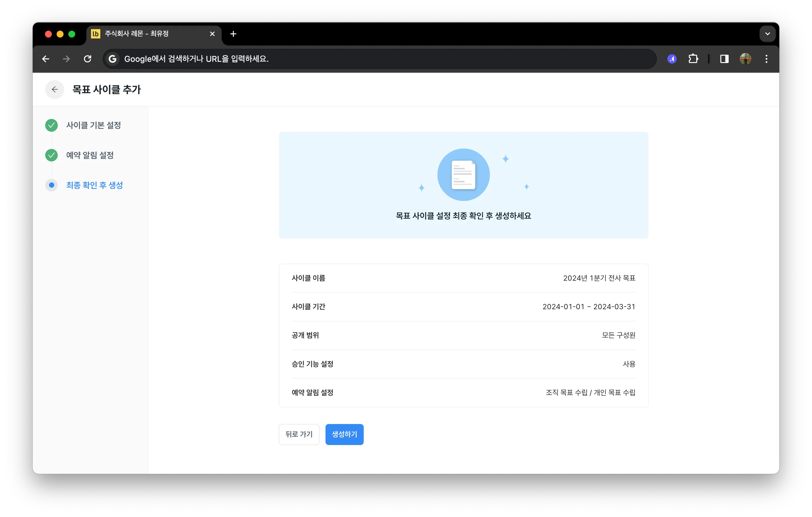Go to 예약 알림 설정 step
Viewport: 812px width, 517px height.
[x=90, y=155]
